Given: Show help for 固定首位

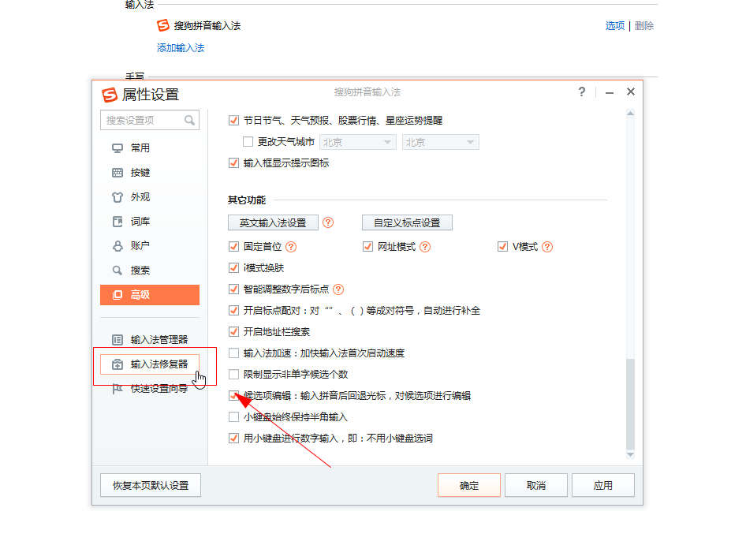Looking at the screenshot, I should click(291, 247).
